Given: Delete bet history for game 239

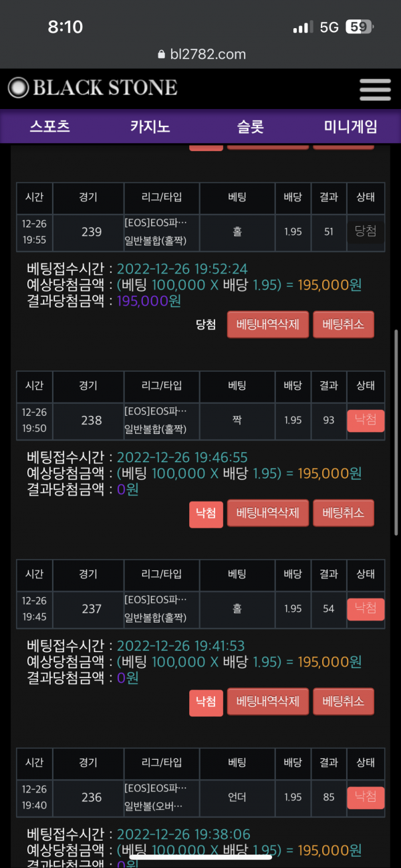Looking at the screenshot, I should tap(267, 325).
